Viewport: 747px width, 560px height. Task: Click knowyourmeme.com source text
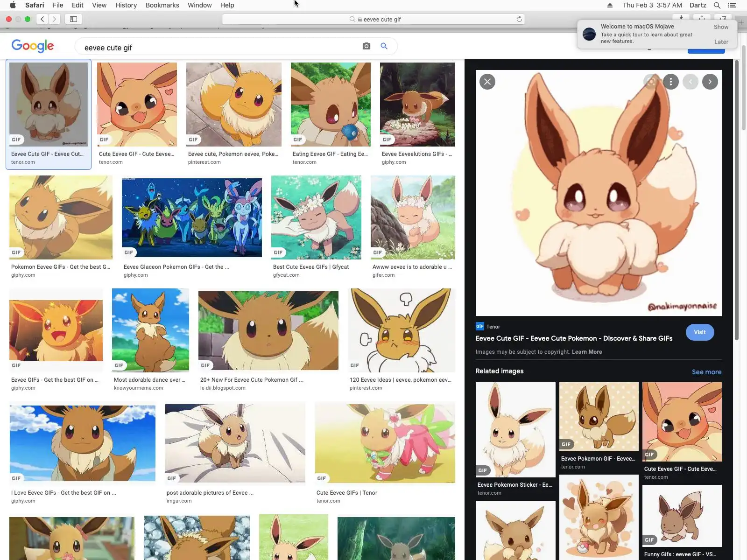(139, 388)
